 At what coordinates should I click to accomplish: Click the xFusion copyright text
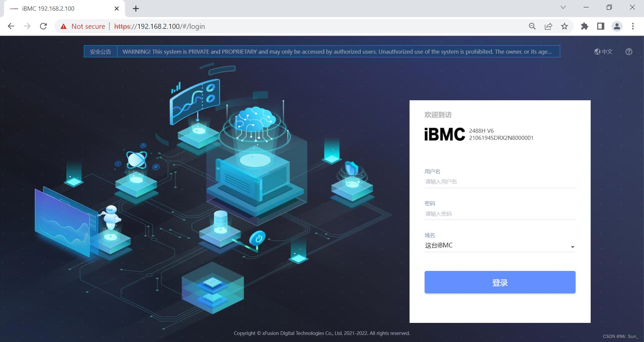[322, 333]
